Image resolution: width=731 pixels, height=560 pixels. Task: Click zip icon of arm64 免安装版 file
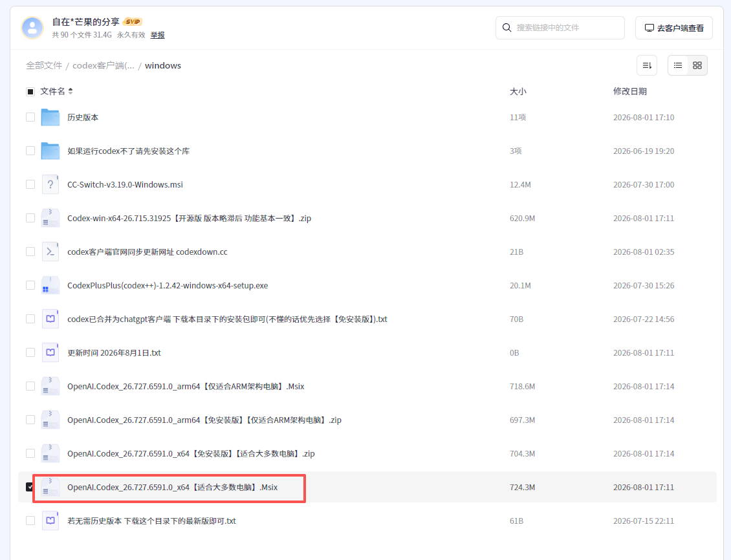[50, 420]
